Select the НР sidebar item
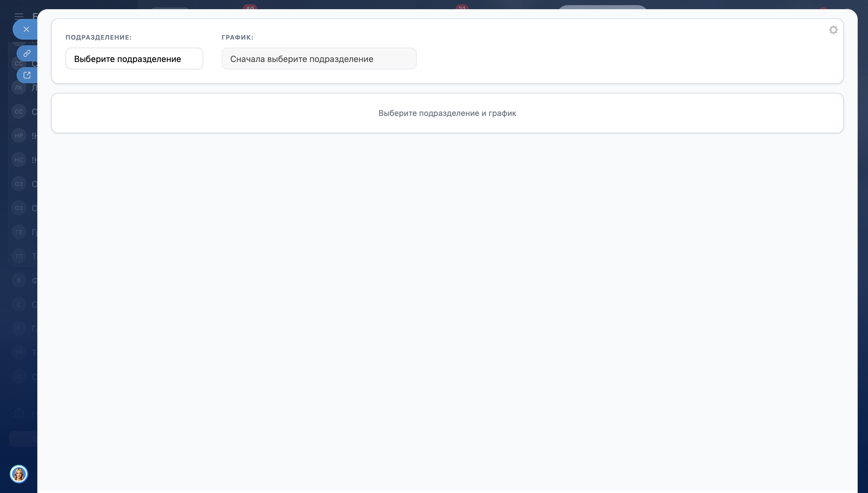 pos(19,136)
